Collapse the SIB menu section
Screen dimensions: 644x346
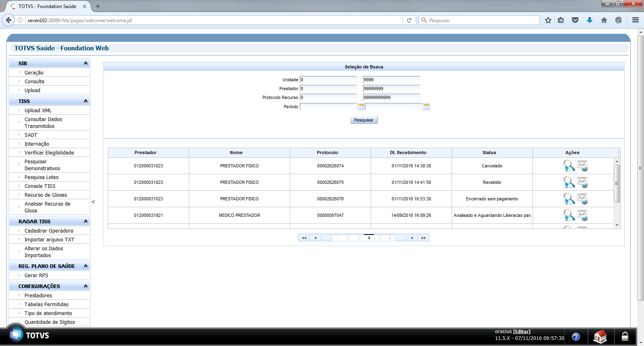[86, 63]
